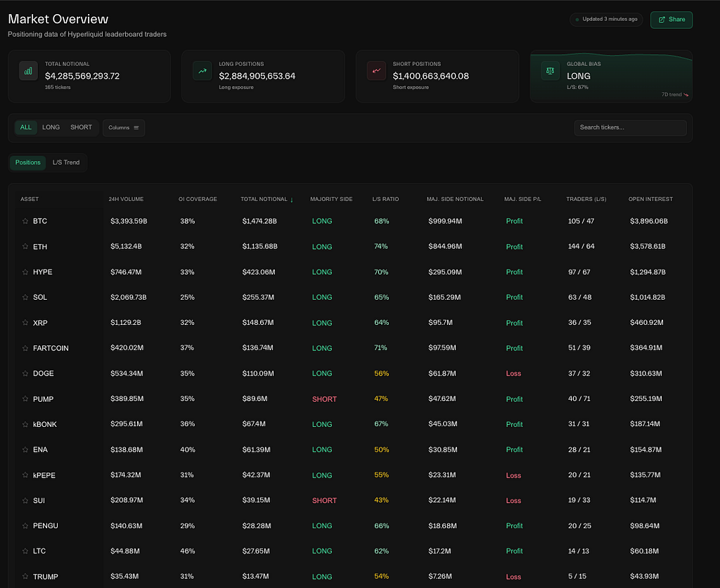Toggle the favorite star for ETH

[25, 247]
